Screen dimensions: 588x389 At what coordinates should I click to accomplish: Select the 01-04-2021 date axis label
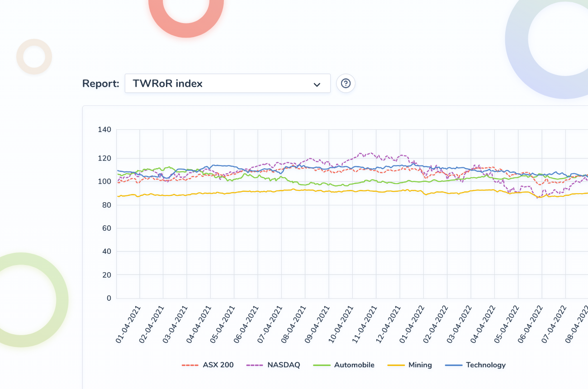pos(128,325)
